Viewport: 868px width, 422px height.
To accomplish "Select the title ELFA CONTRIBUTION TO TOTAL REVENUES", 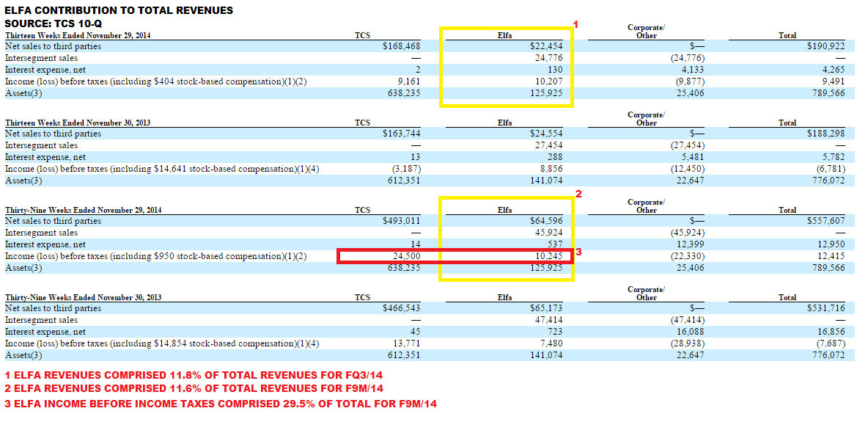I will 119,10.
